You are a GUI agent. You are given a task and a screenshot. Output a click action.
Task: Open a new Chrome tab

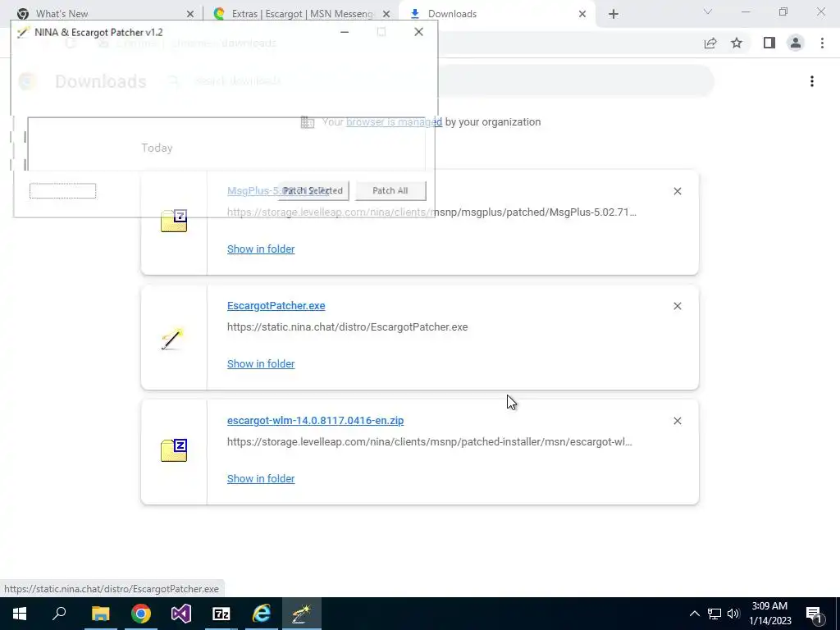(614, 14)
